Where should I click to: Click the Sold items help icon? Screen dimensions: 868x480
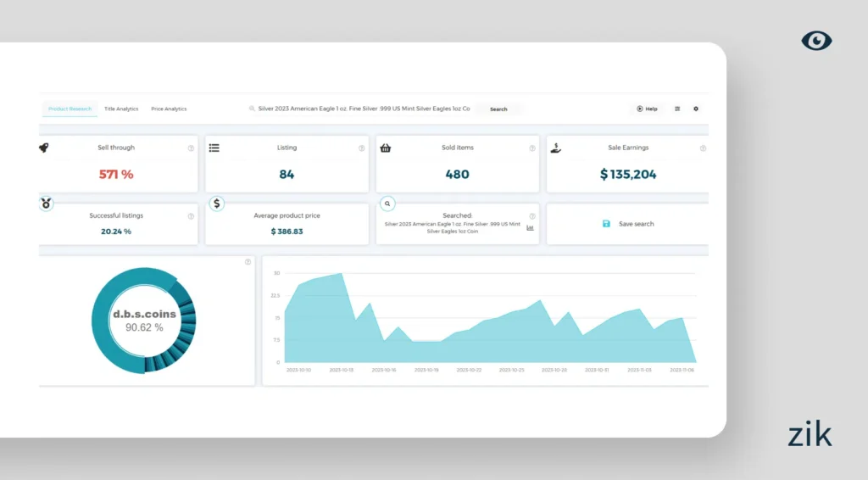coord(532,148)
